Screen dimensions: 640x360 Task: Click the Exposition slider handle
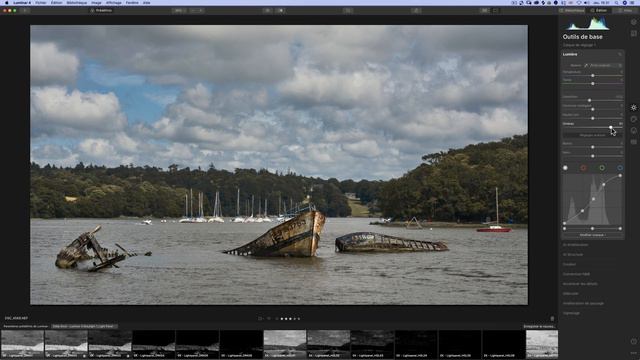pos(589,100)
